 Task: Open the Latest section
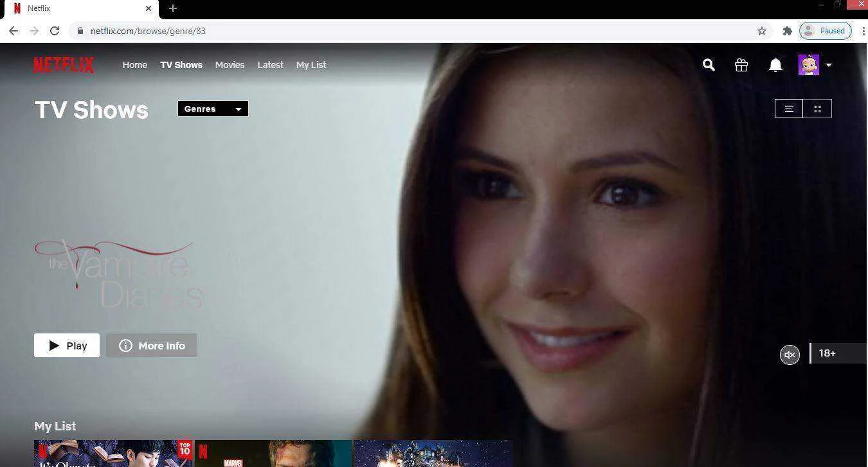tap(270, 65)
